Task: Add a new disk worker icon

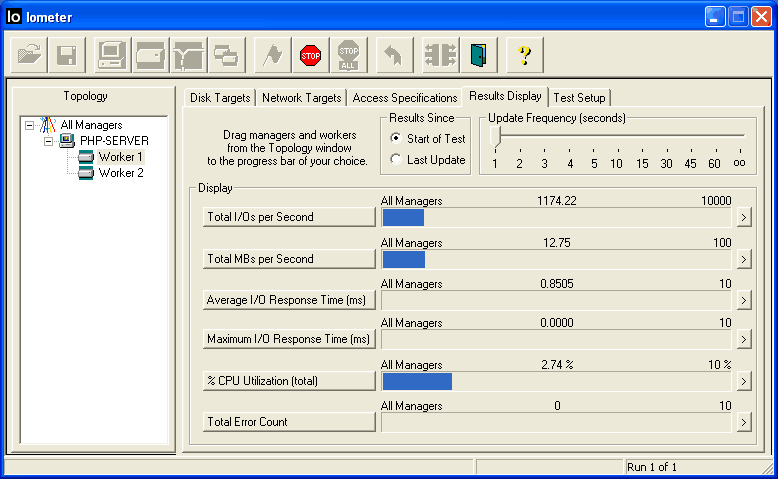Action: click(x=150, y=55)
